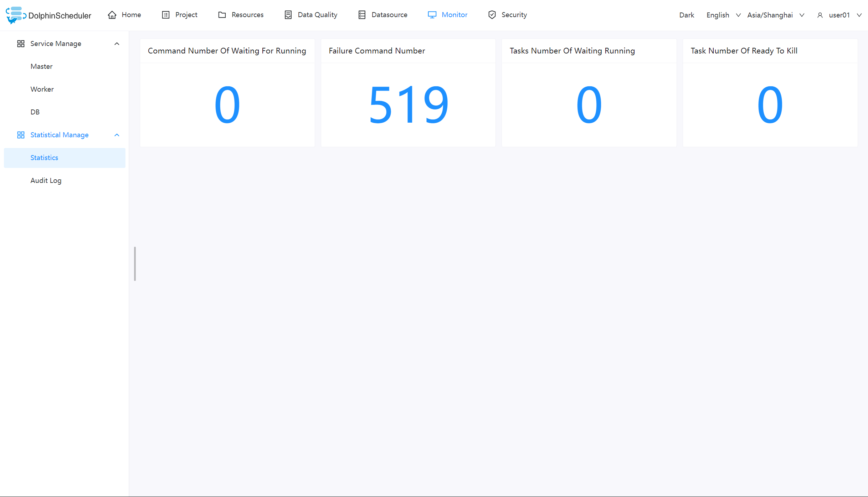Image resolution: width=868 pixels, height=497 pixels.
Task: Click the DolphinScheduler dolphin logo icon
Action: 15,15
